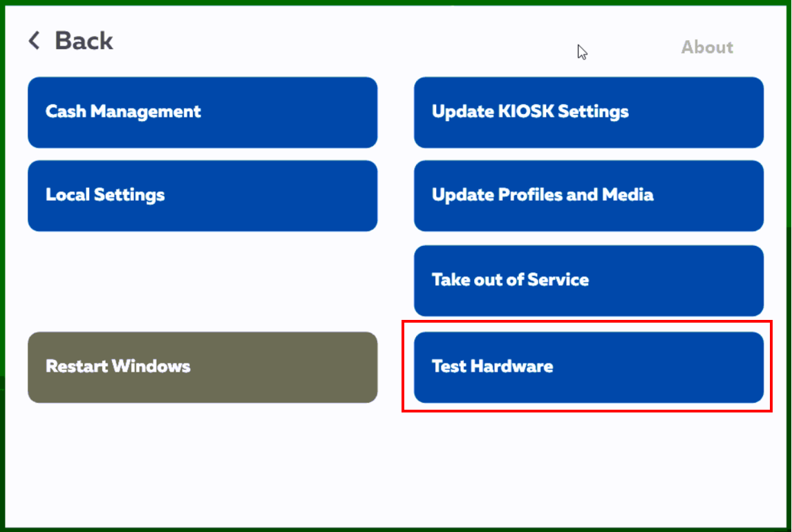Tap the gray Restart Windows tile
The width and height of the screenshot is (792, 532).
click(x=202, y=367)
